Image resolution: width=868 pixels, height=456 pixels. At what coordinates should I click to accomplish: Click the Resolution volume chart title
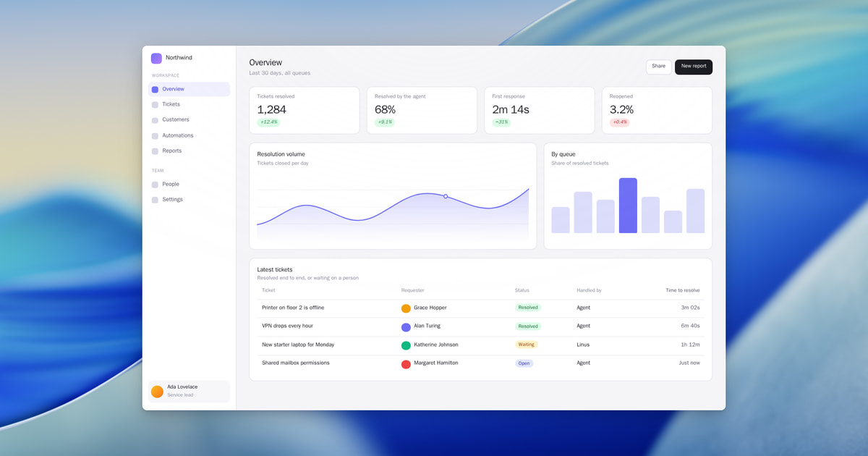tap(281, 154)
